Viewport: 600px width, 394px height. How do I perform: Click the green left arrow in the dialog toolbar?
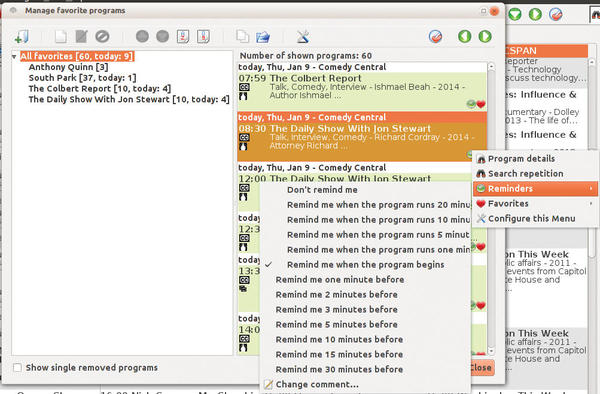465,37
